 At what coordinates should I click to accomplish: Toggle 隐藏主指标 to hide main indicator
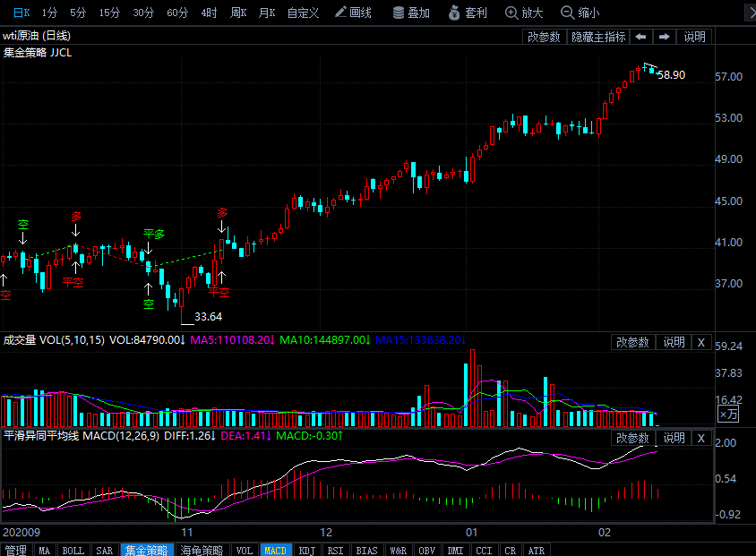click(598, 37)
